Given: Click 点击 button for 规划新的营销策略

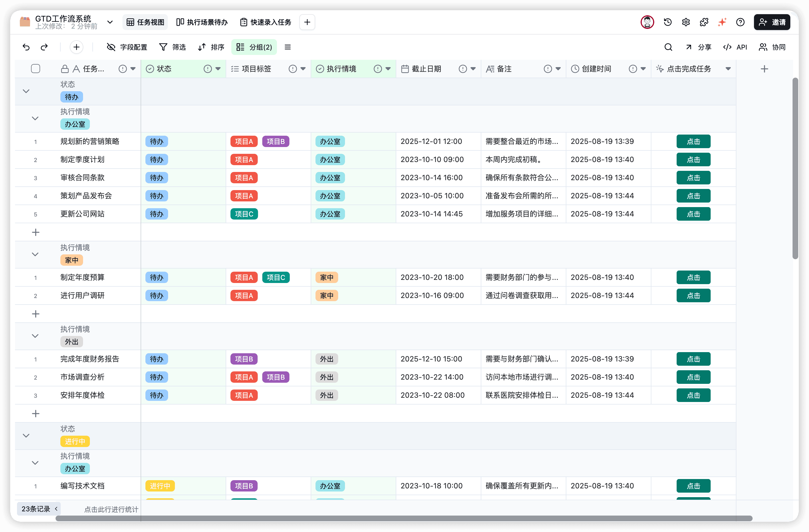Looking at the screenshot, I should [693, 142].
